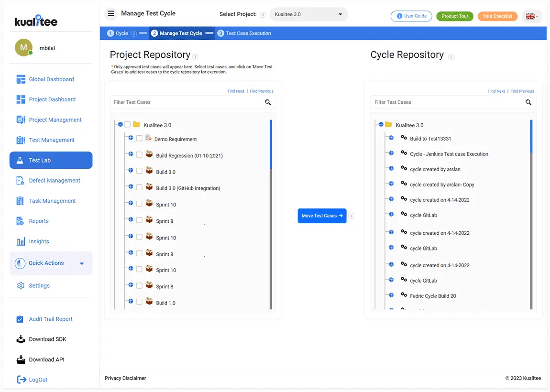Viewport: 550px width, 392px height.
Task: Select the checkbox for plain Build 3.0
Action: click(139, 171)
